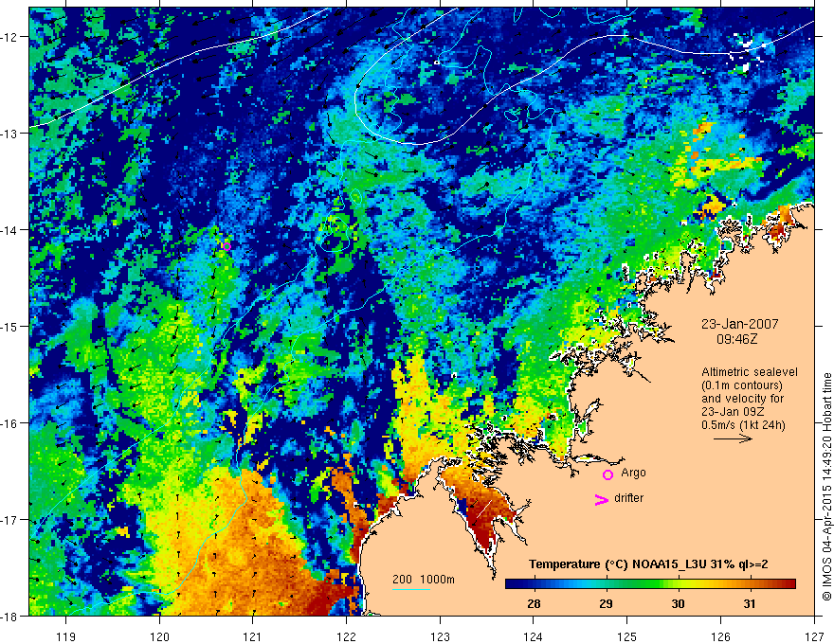Click the '-12' latitude axis label
Image resolution: width=834 pixels, height=644 pixels.
[x=9, y=37]
